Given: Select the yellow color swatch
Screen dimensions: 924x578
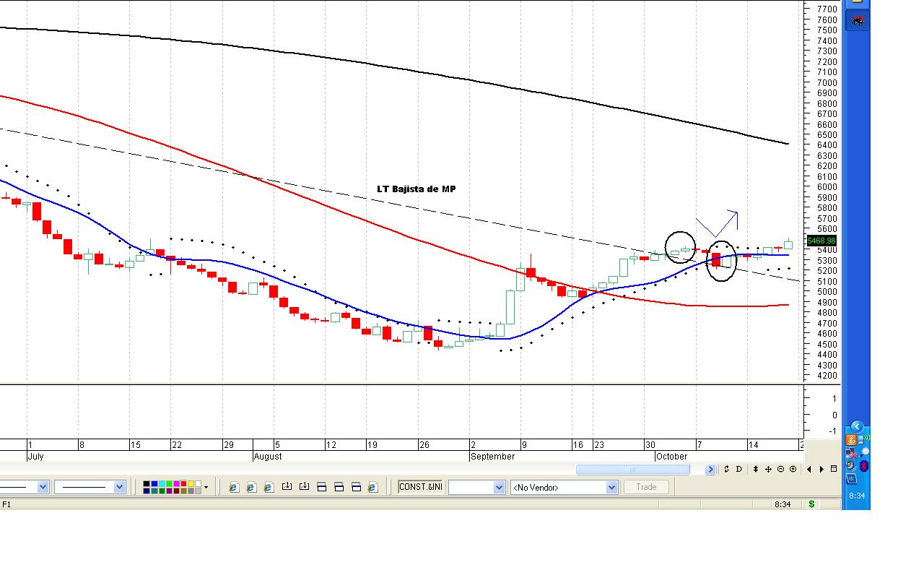Looking at the screenshot, I should point(192,483).
